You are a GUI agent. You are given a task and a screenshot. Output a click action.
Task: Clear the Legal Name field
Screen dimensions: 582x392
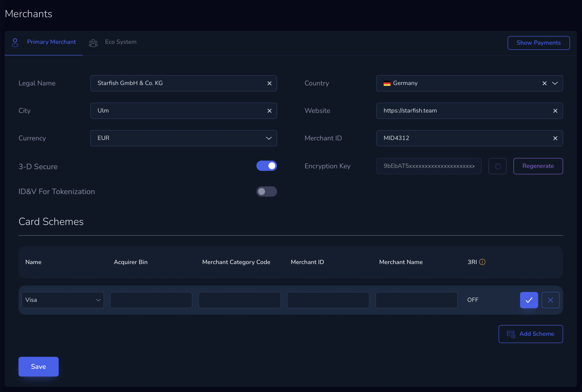(x=270, y=83)
